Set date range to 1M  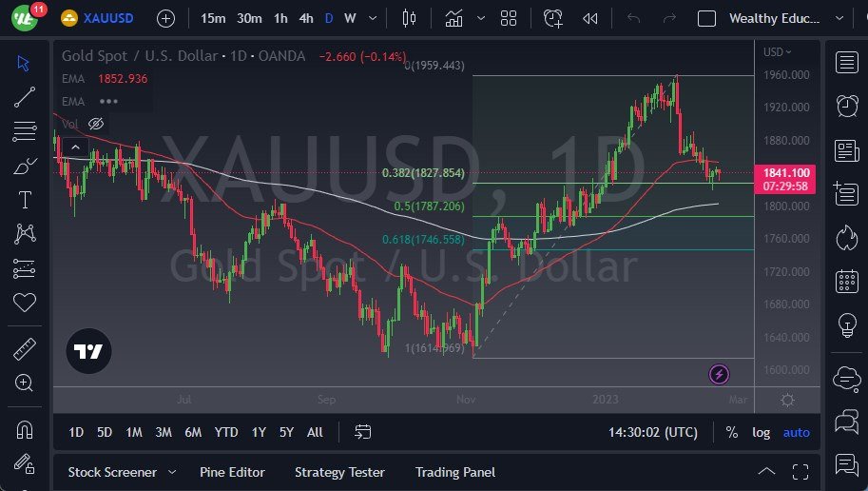click(133, 432)
